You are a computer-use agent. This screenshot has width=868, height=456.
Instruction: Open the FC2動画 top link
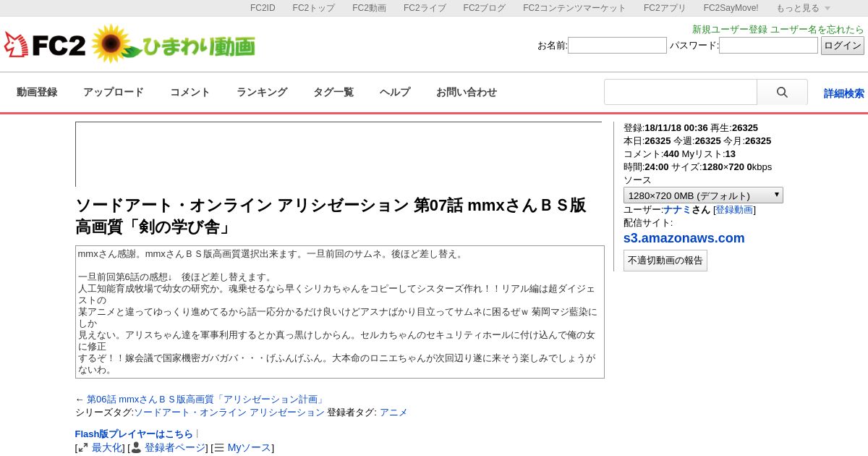tap(370, 8)
